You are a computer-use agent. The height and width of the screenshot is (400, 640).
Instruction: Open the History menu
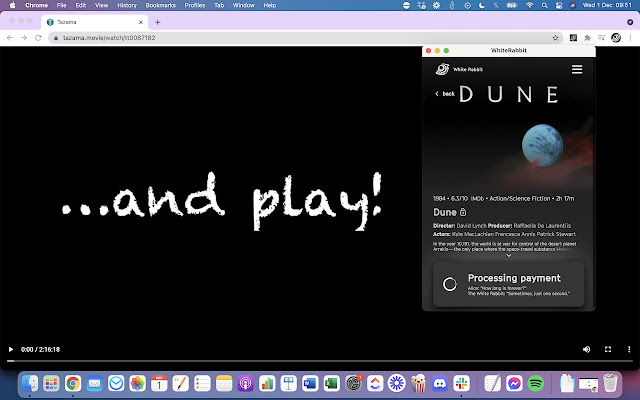127,5
